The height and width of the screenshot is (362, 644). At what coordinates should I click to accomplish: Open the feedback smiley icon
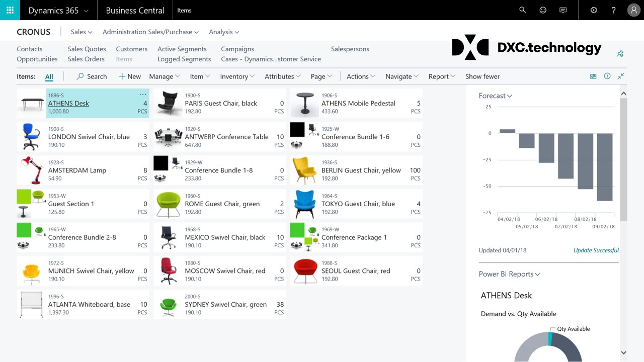[543, 10]
